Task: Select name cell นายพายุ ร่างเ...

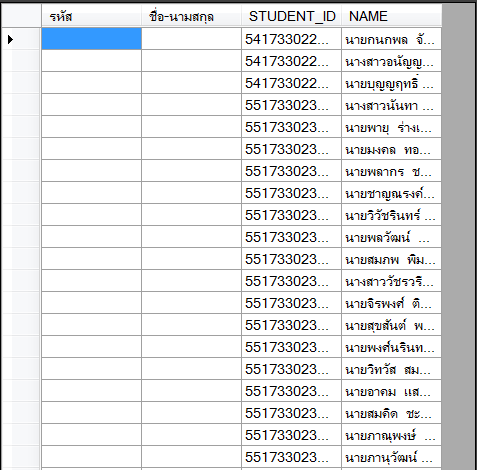Action: pyautogui.click(x=391, y=127)
